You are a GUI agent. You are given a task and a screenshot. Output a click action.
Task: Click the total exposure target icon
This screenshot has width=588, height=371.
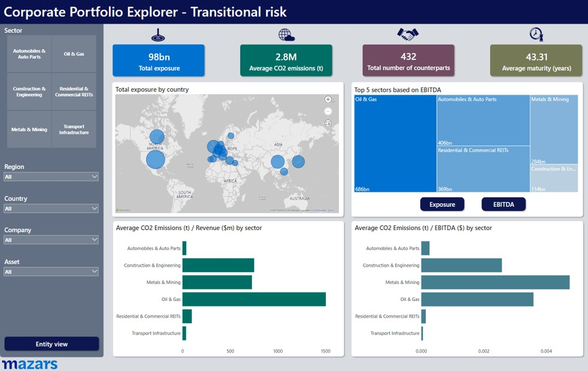(x=158, y=35)
